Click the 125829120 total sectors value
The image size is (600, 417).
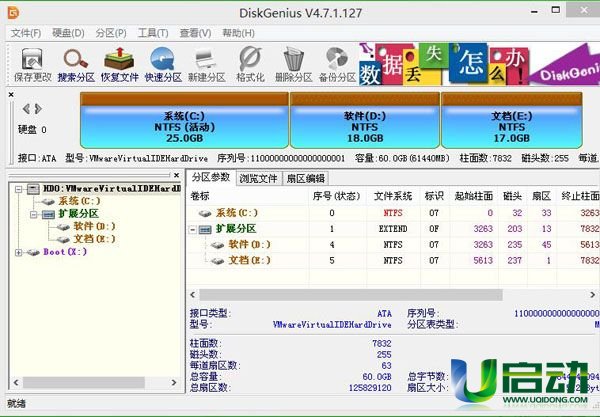pos(370,388)
